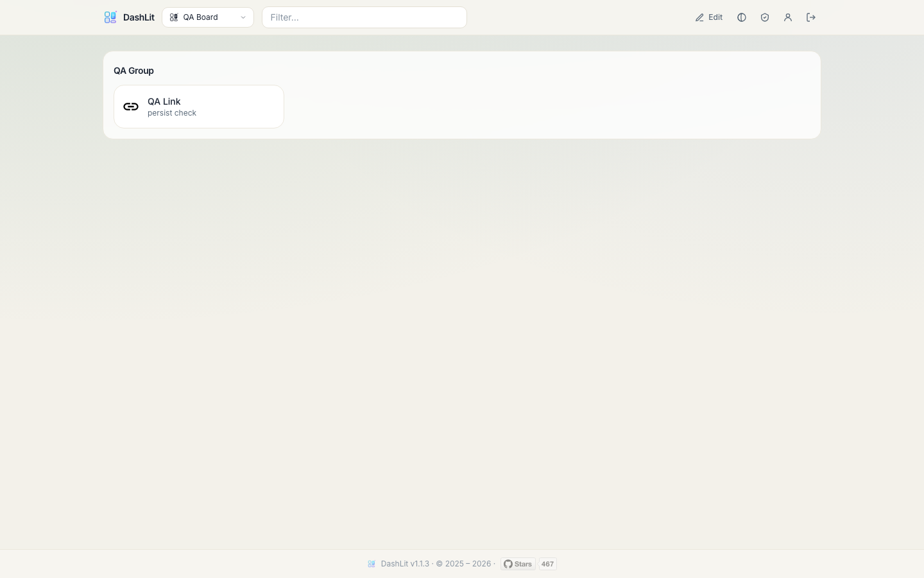Click the QA Group heading
The height and width of the screenshot is (578, 924).
click(134, 71)
